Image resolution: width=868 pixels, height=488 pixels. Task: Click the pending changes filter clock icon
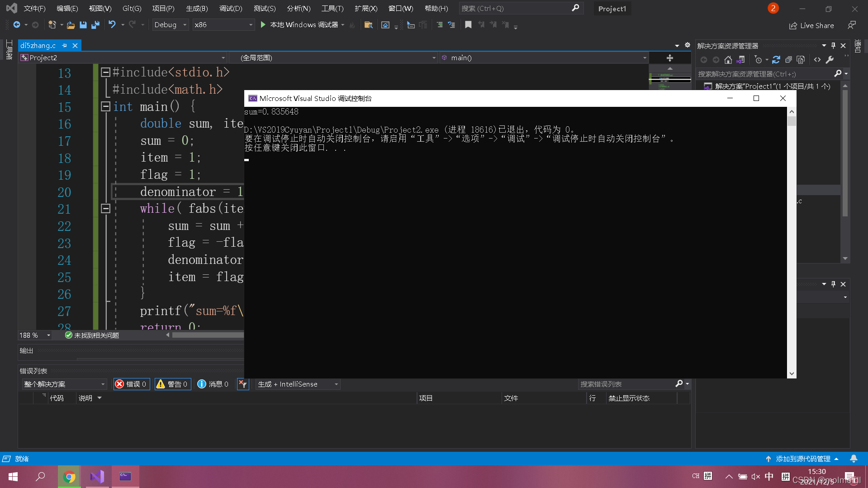759,60
